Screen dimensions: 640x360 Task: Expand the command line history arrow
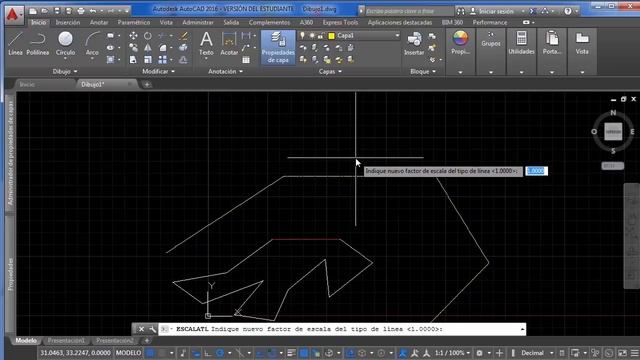click(x=522, y=329)
